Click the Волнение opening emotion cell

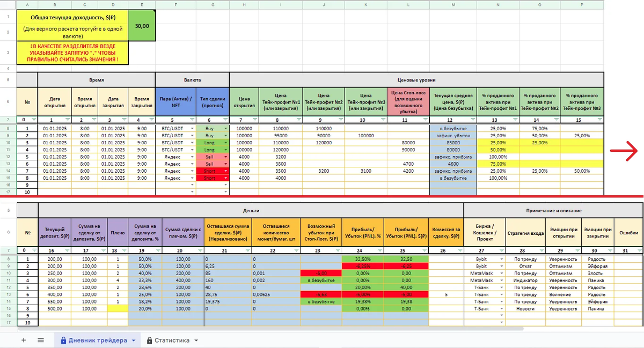tap(562, 294)
